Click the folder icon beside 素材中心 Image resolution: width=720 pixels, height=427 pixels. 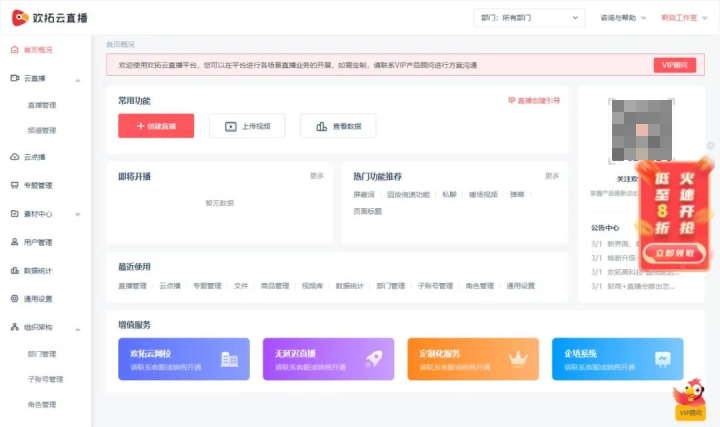[15, 214]
